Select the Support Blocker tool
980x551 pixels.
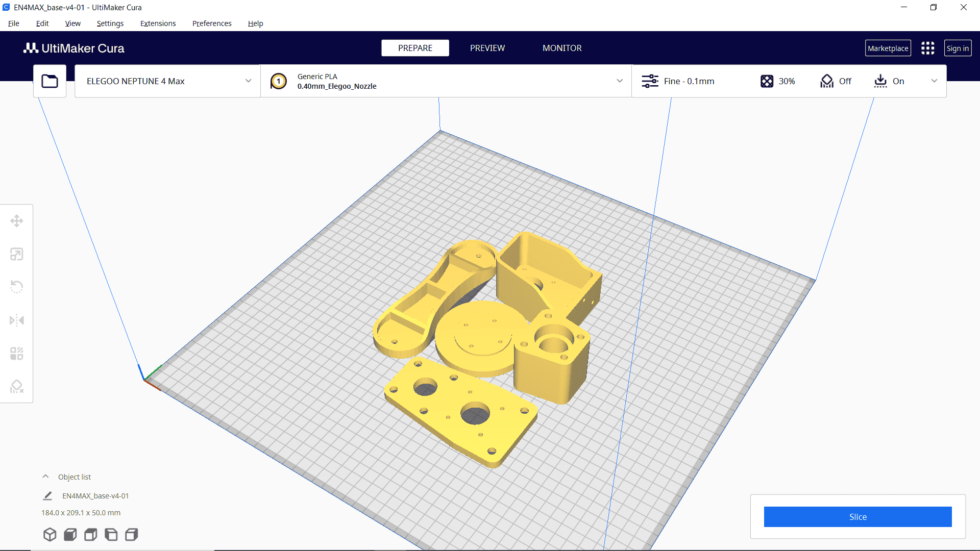tap(16, 387)
